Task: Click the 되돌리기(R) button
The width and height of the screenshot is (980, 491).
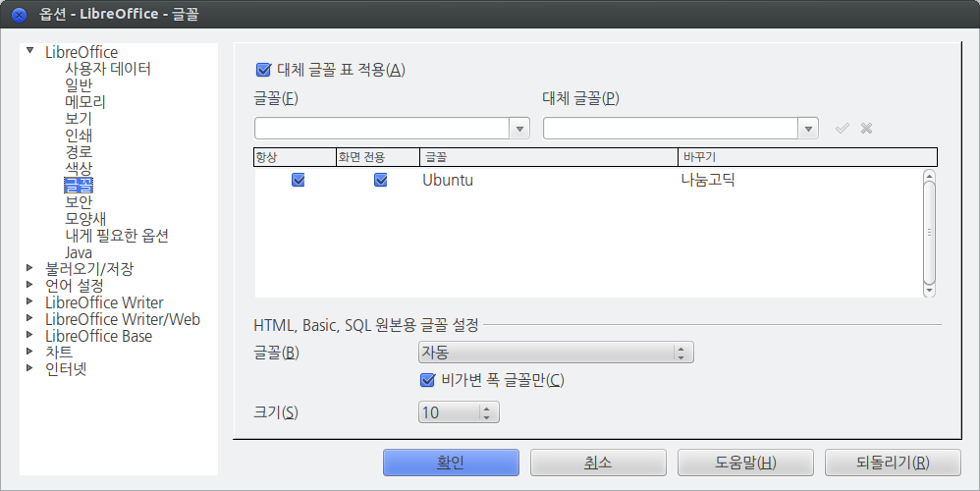Action: pyautogui.click(x=893, y=463)
